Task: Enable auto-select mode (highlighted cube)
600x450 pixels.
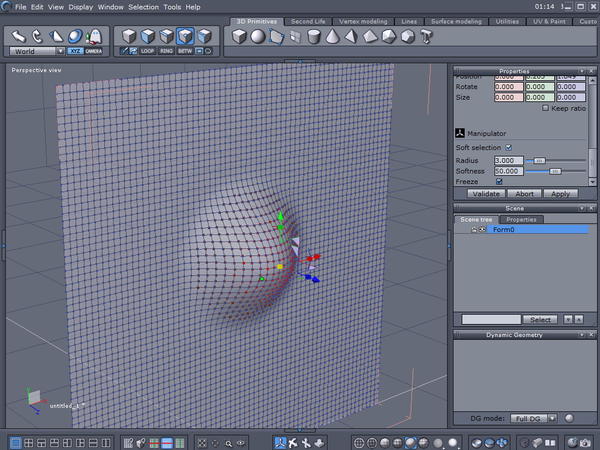Action: point(185,36)
